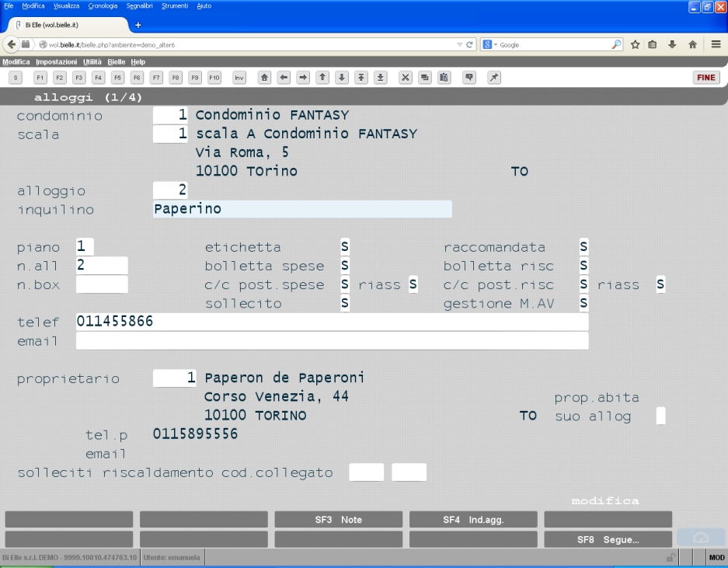Click the telef field with 011455866
Screen dimensions: 728x568
click(x=332, y=322)
